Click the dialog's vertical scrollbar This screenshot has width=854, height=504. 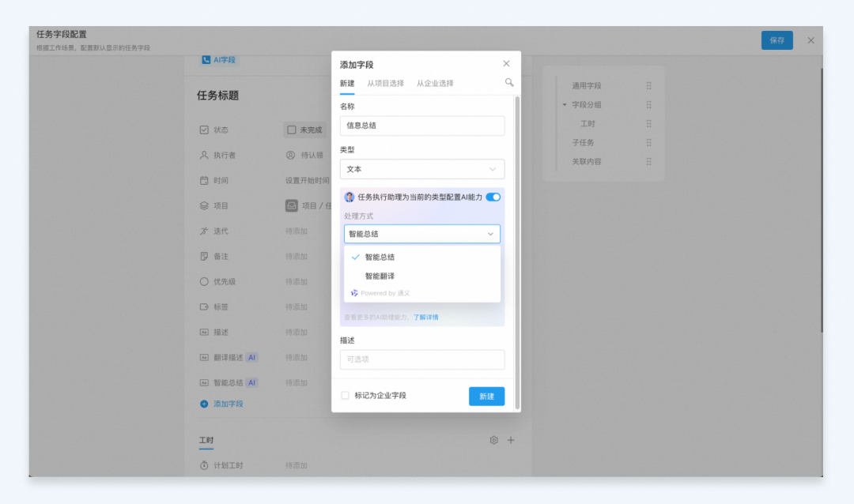pos(517,253)
